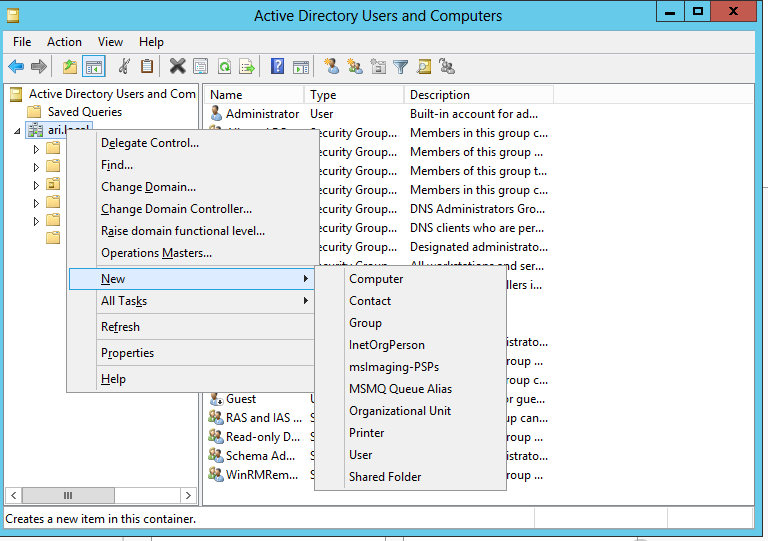
Task: Click the Saved Queries folder icon
Action: tap(34, 112)
